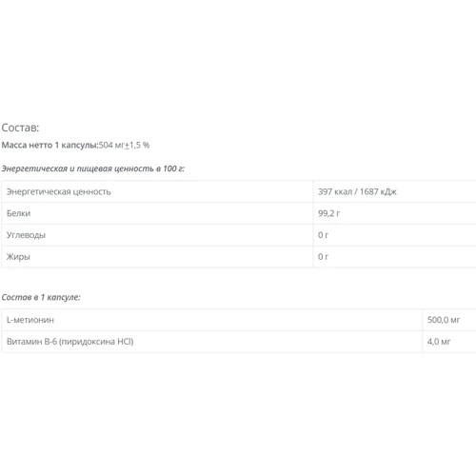Screen dimensions: 476x476
Task: Select the L-метионин row label
Action: pyautogui.click(x=30, y=320)
